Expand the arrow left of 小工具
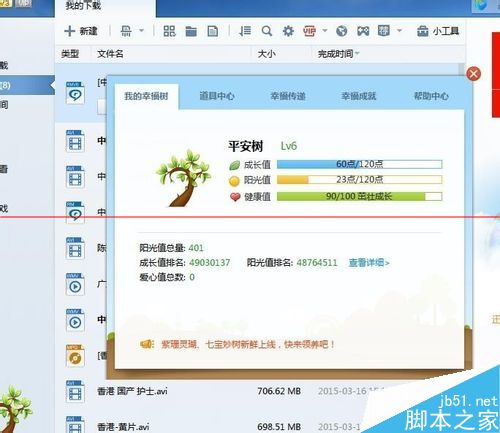 [399, 31]
